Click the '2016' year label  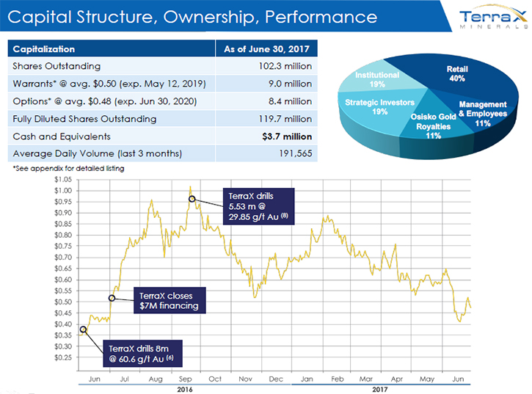(x=185, y=390)
